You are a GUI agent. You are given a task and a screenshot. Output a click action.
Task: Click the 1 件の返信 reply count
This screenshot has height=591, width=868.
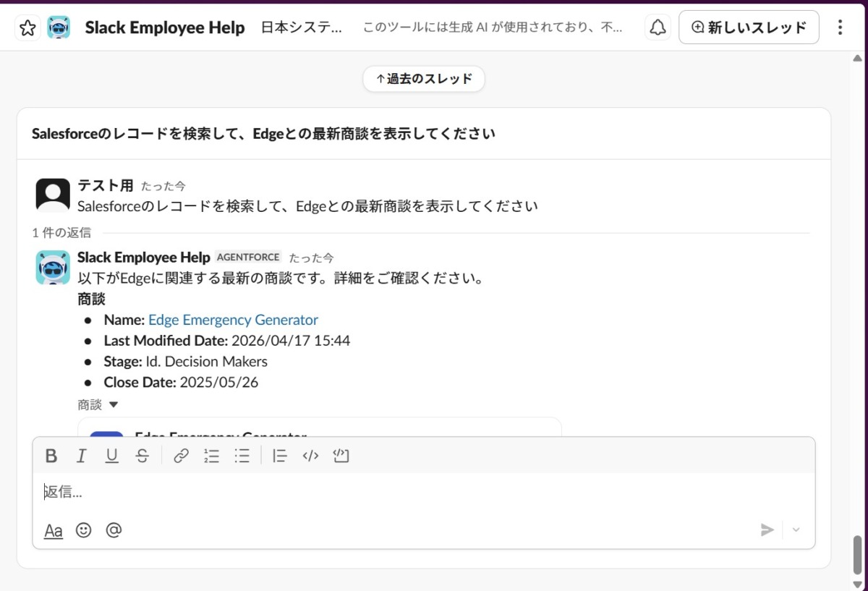point(61,233)
